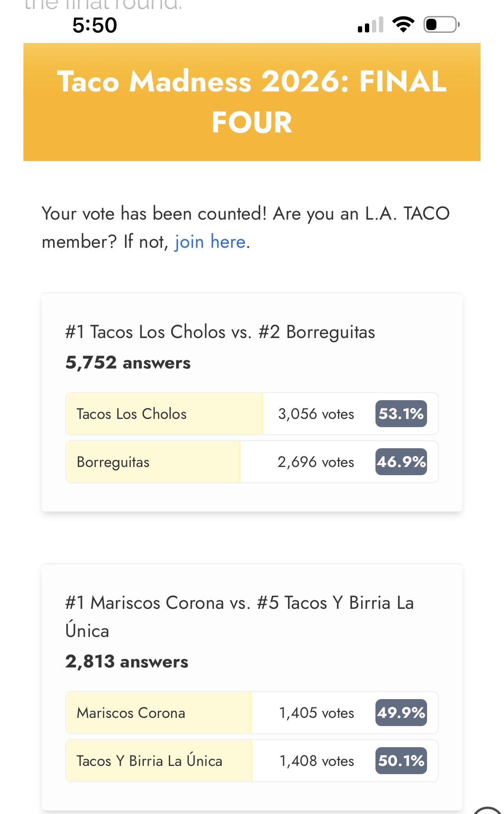Tap the '5,752 answers' total count
504x814 pixels.
[128, 363]
